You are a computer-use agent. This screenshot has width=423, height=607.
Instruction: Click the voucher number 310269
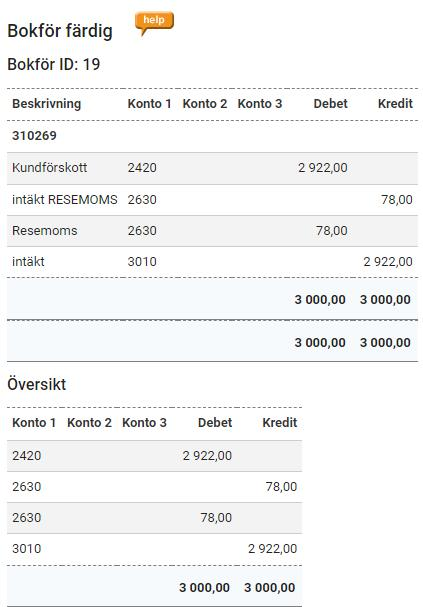click(x=34, y=135)
